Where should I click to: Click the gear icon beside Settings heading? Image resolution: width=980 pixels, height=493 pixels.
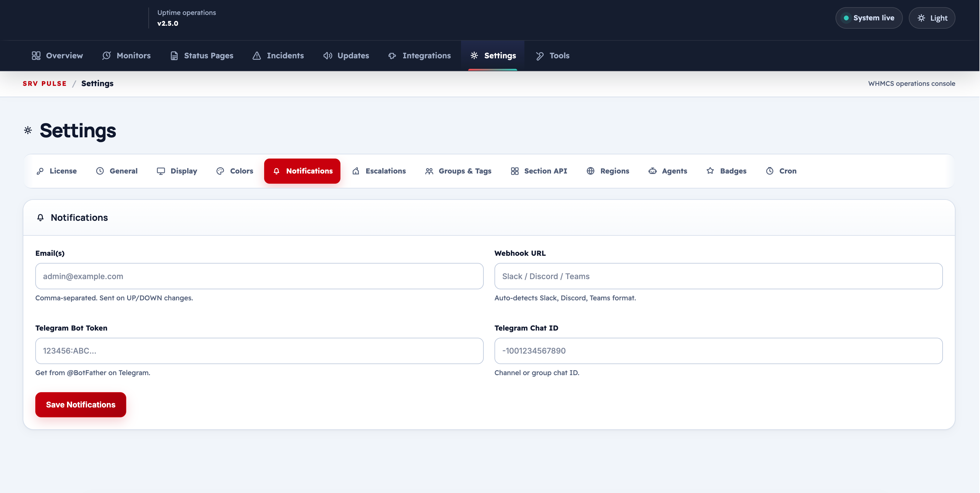pos(28,130)
